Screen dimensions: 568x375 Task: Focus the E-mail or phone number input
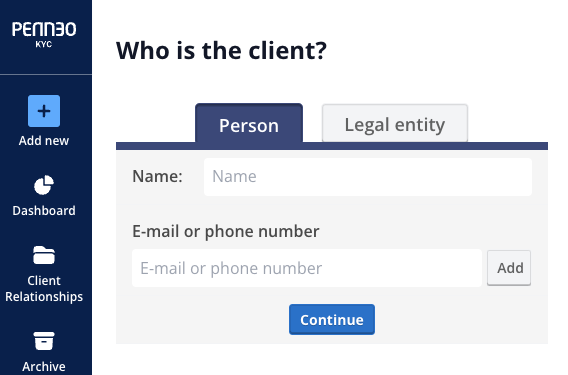coord(307,268)
